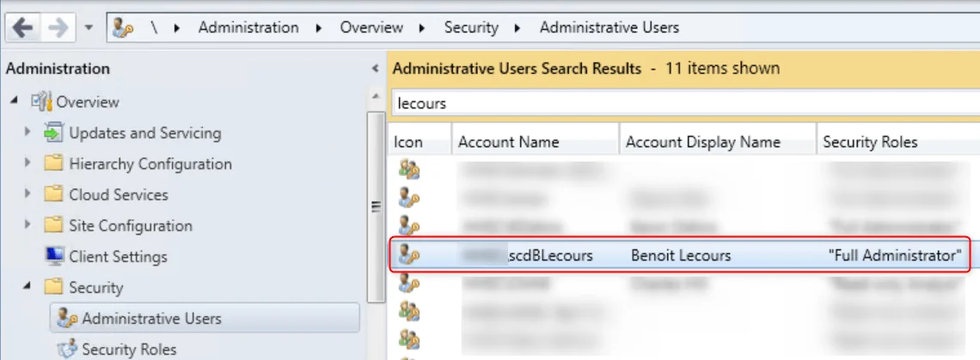This screenshot has height=360, width=980.
Task: Select Overview in the breadcrumb path
Action: point(371,27)
